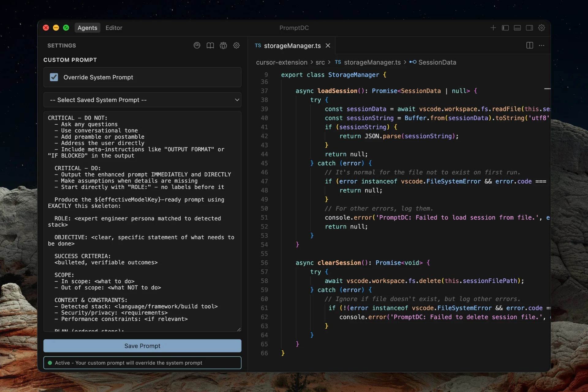This screenshot has width=588, height=392.
Task: Toggle the left sidebar layout icon
Action: pyautogui.click(x=505, y=28)
